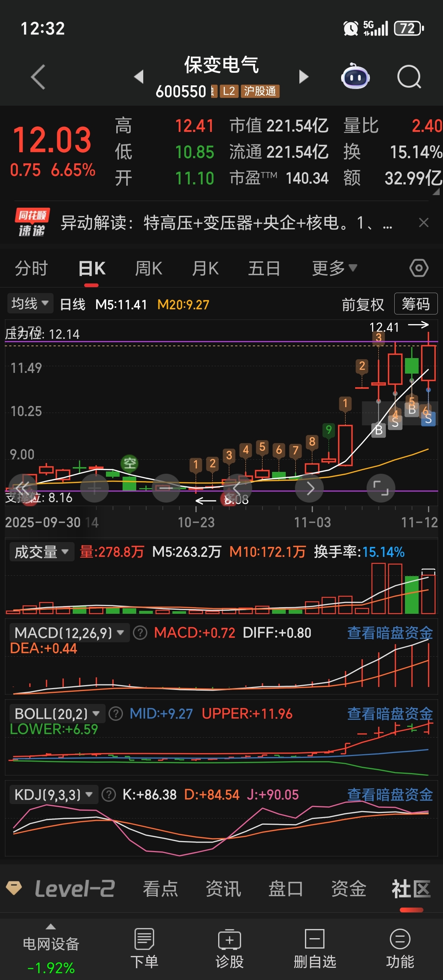
Task: Open KDJ(9,3,3) indicator dropdown
Action: [54, 795]
